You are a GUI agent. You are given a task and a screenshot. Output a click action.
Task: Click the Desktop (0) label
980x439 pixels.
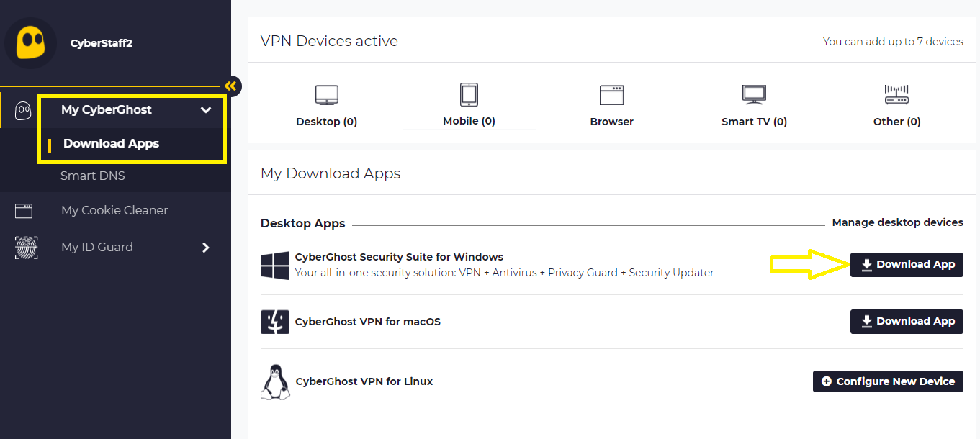coord(327,122)
